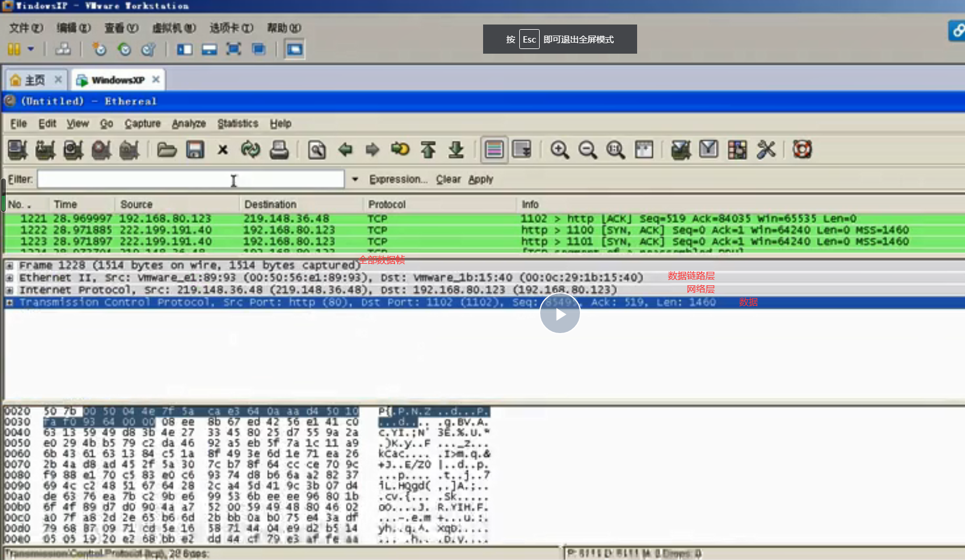
Task: Open VMware 文件 menu
Action: [26, 28]
